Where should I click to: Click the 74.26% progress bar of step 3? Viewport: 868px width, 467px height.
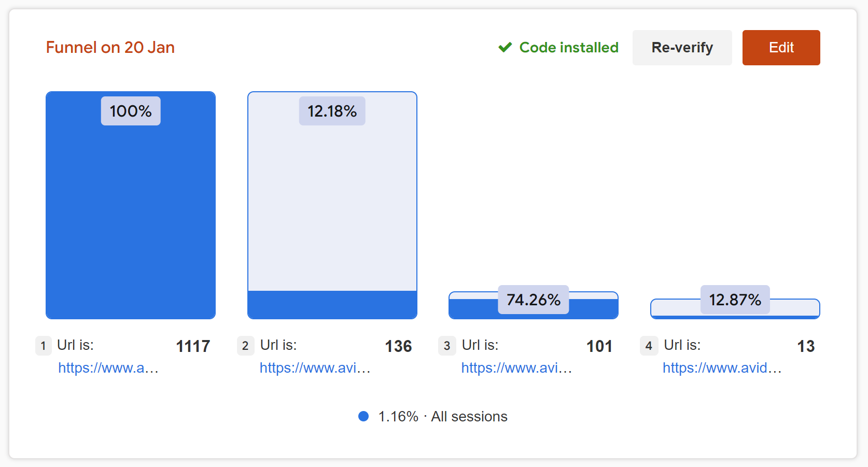[533, 305]
